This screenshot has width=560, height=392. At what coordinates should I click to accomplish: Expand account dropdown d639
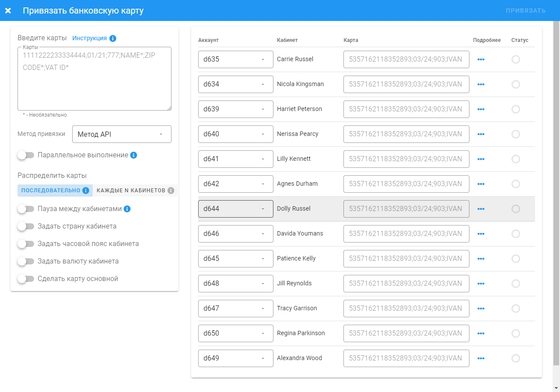click(236, 109)
